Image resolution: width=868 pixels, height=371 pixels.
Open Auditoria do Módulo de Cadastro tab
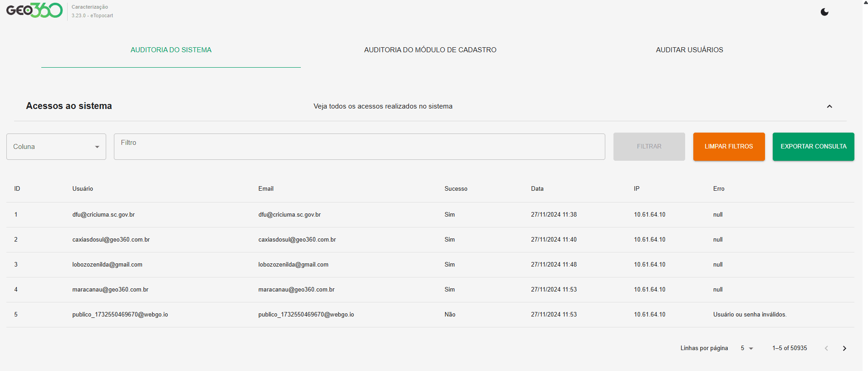(x=430, y=50)
